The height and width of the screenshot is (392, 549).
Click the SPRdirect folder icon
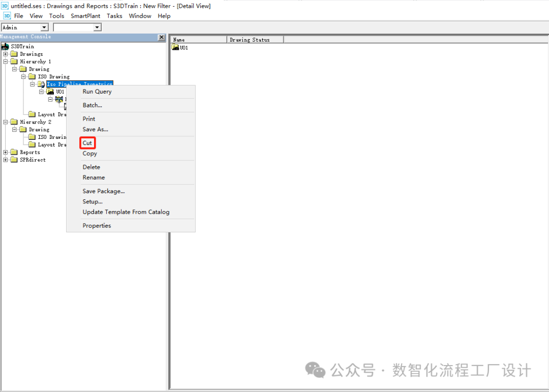(x=14, y=160)
